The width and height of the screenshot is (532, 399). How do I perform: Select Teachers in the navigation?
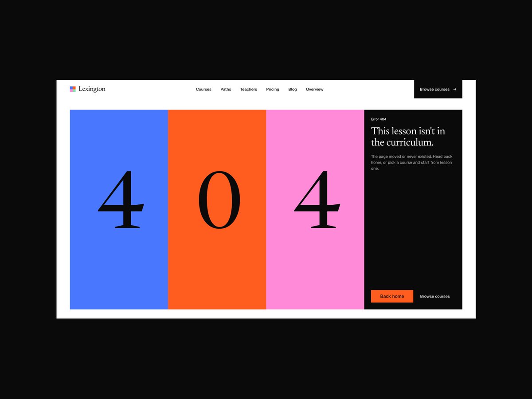click(249, 90)
